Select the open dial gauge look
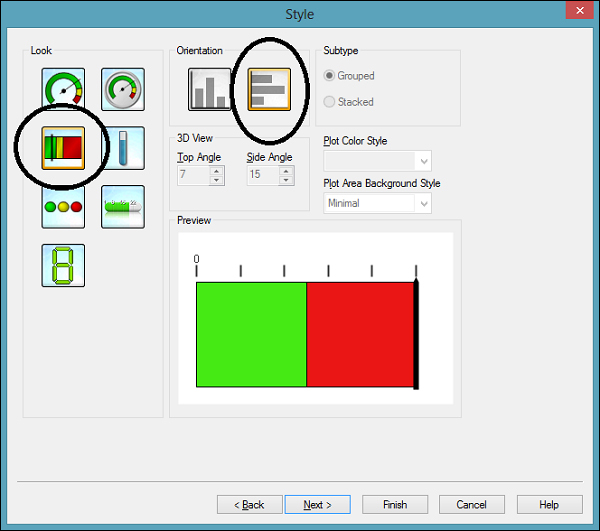The width and height of the screenshot is (600, 531). tap(63, 89)
